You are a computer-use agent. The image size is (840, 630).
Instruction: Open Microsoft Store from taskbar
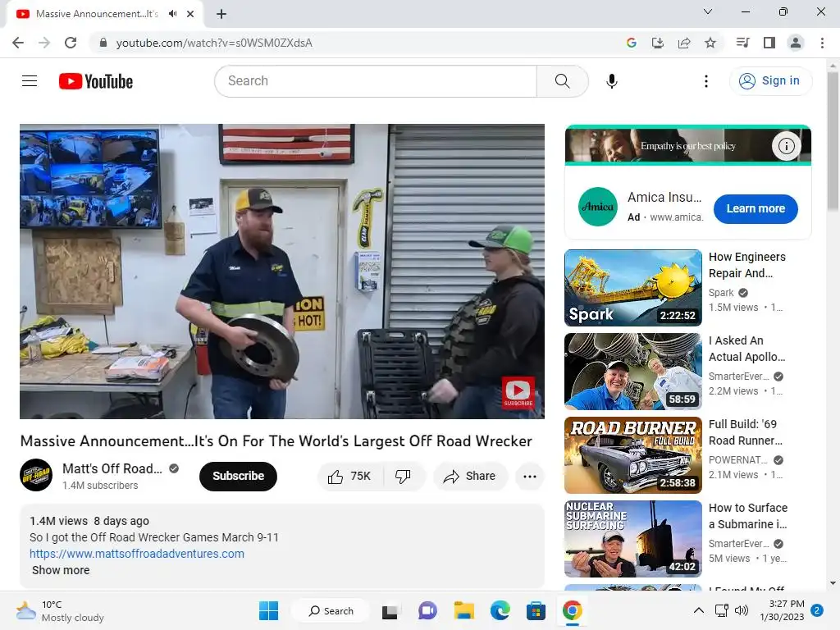pyautogui.click(x=536, y=610)
